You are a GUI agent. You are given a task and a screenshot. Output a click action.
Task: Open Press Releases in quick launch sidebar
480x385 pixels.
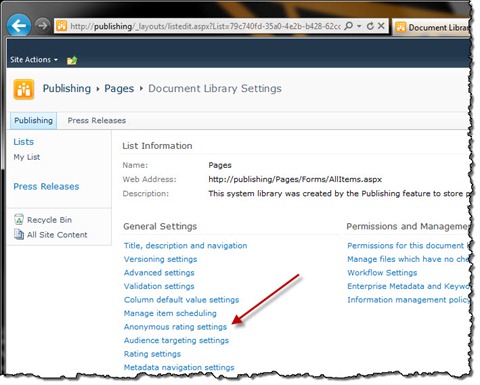(46, 186)
